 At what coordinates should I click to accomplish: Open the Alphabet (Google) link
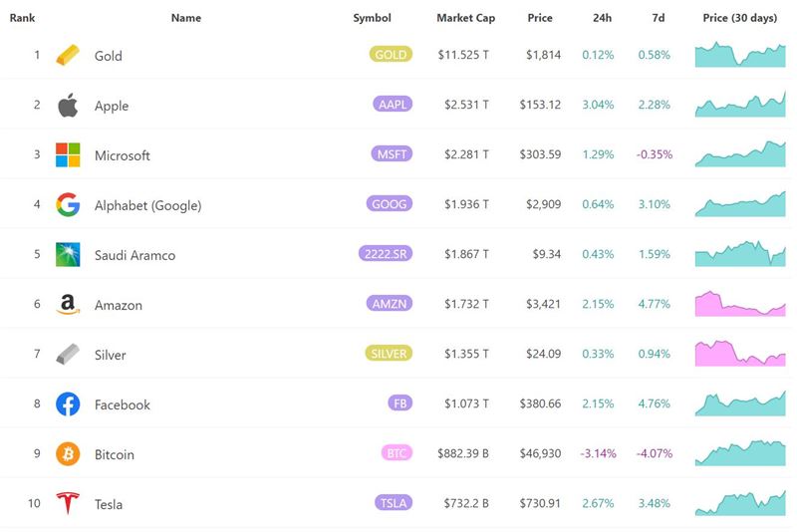(x=147, y=205)
